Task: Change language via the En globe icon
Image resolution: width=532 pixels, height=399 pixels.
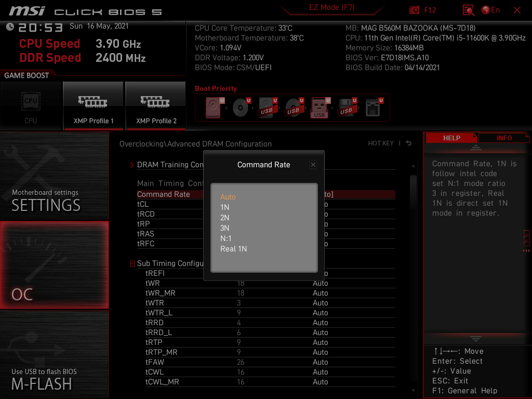Action: point(490,10)
